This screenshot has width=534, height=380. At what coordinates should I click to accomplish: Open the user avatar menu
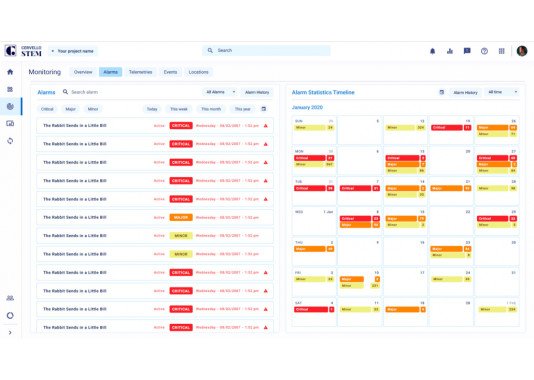(x=522, y=51)
